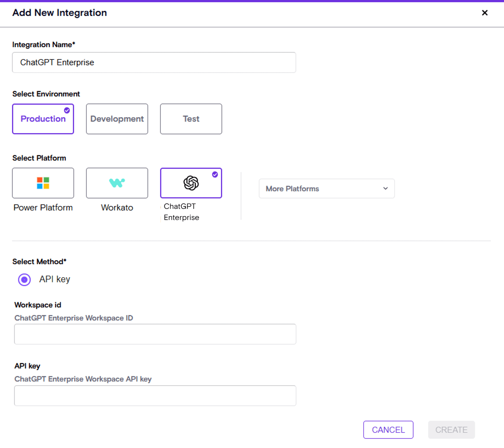Select the Production environment

pos(43,119)
